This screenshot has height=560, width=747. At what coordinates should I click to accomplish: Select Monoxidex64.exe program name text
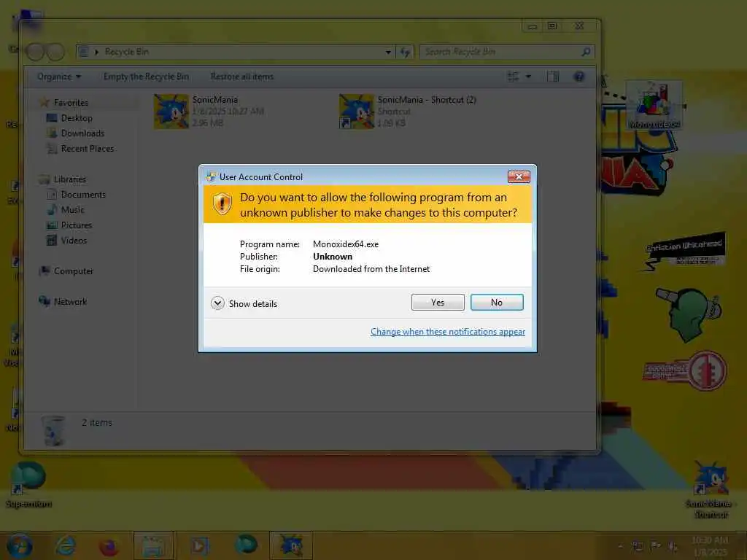[x=346, y=244]
